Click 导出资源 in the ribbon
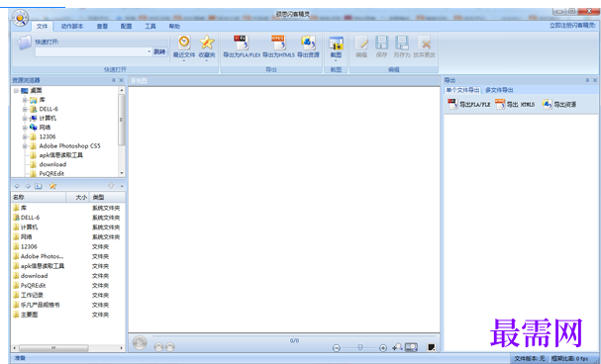The width and height of the screenshot is (601, 364). click(308, 46)
